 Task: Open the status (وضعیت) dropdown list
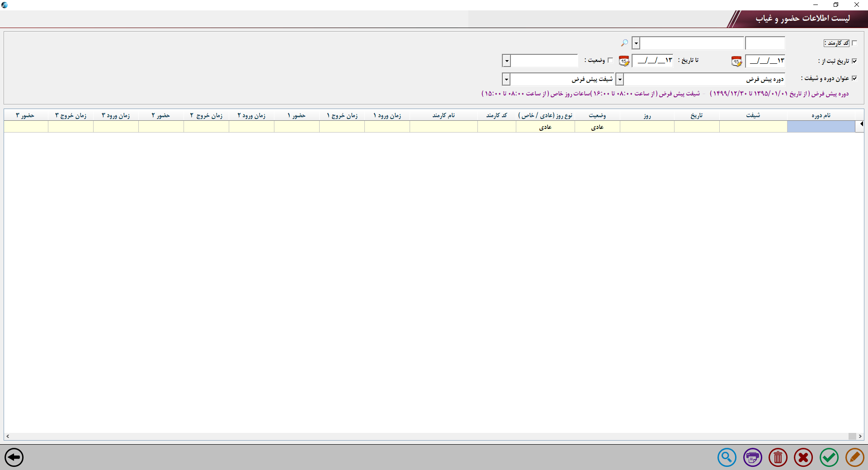coord(506,61)
